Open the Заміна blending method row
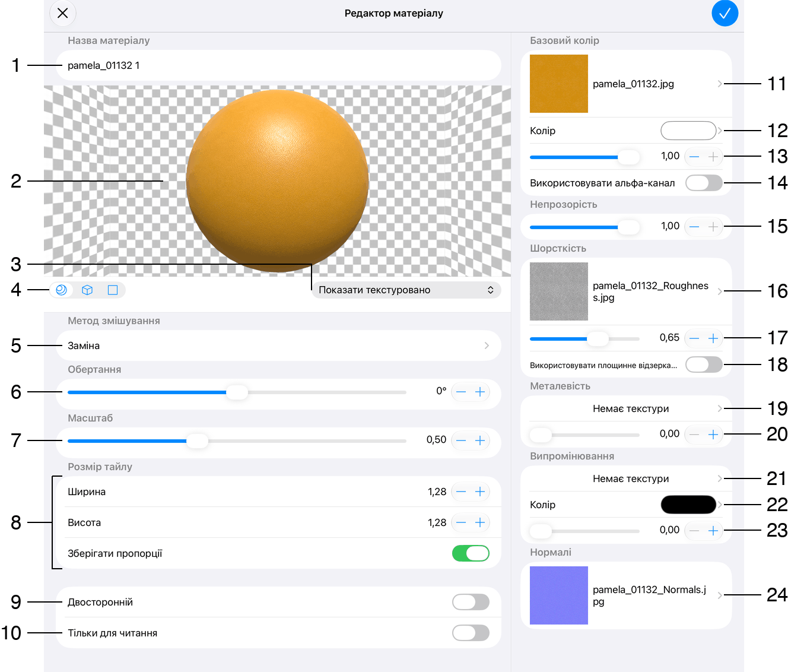The height and width of the screenshot is (672, 788). click(x=278, y=345)
